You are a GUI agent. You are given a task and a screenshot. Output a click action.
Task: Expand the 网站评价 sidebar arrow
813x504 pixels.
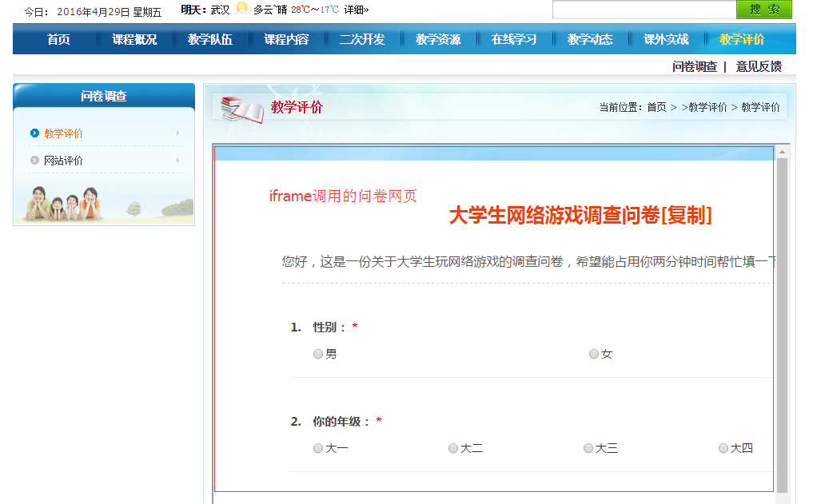(x=177, y=161)
